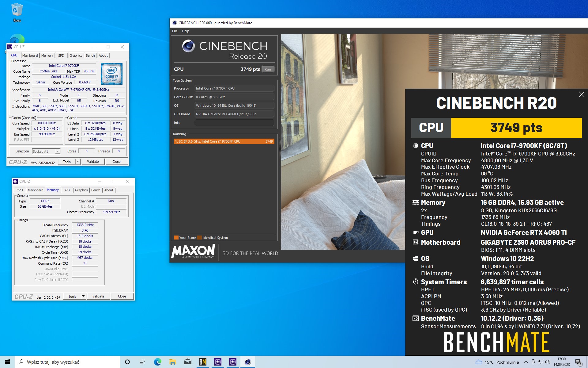Image resolution: width=588 pixels, height=368 pixels.
Task: Open the notification center icon
Action: 578,362
